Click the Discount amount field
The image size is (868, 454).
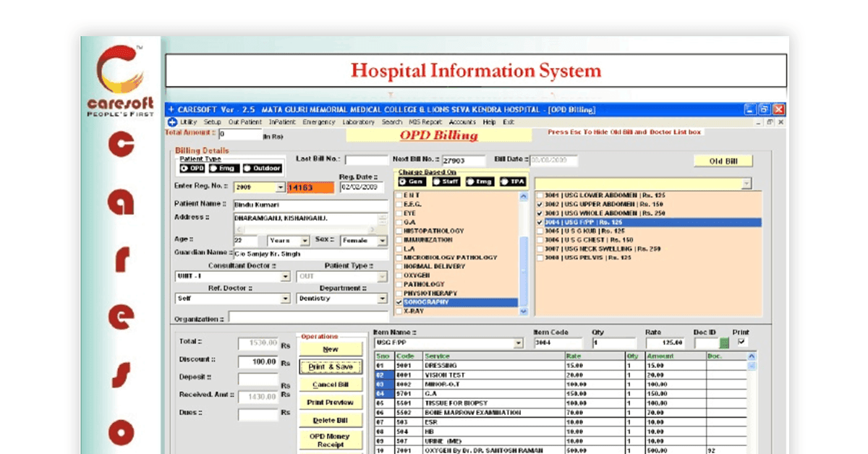(x=258, y=361)
